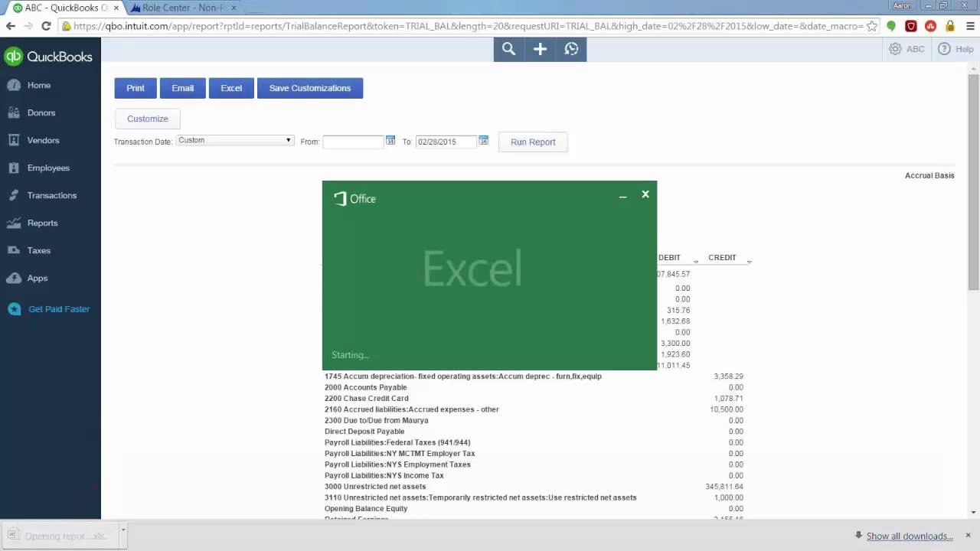Click the red shield extension icon

[x=911, y=26]
